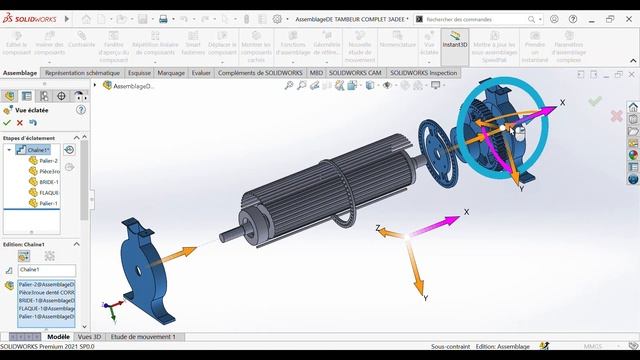
Task: Open the Display Style cube icon
Action: pyautogui.click(x=370, y=85)
